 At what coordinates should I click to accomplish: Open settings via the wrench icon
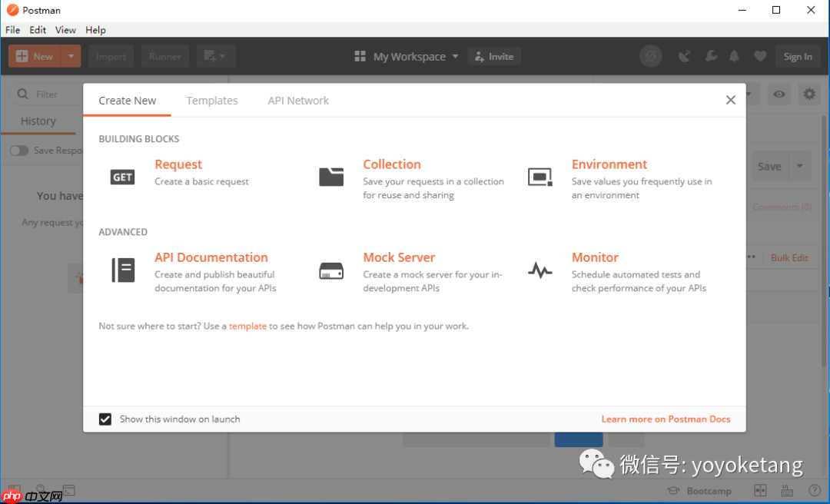(711, 56)
